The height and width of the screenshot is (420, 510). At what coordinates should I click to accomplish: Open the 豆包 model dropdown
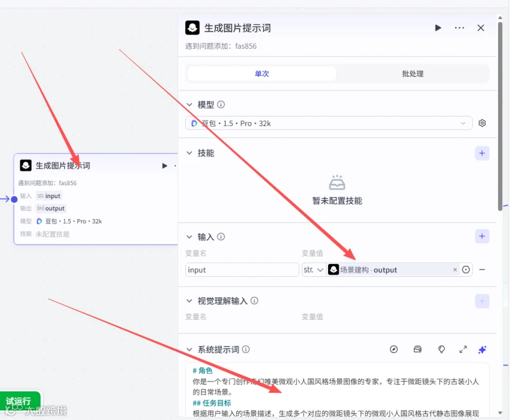pyautogui.click(x=329, y=123)
